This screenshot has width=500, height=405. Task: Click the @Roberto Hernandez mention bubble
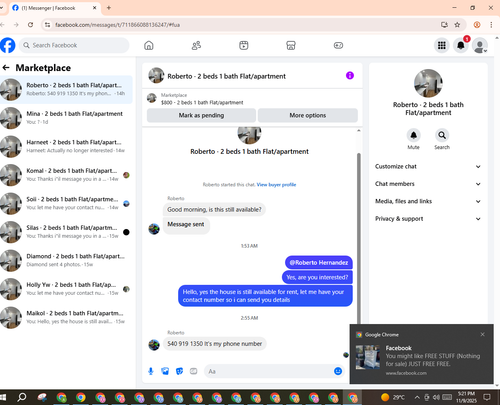(319, 263)
